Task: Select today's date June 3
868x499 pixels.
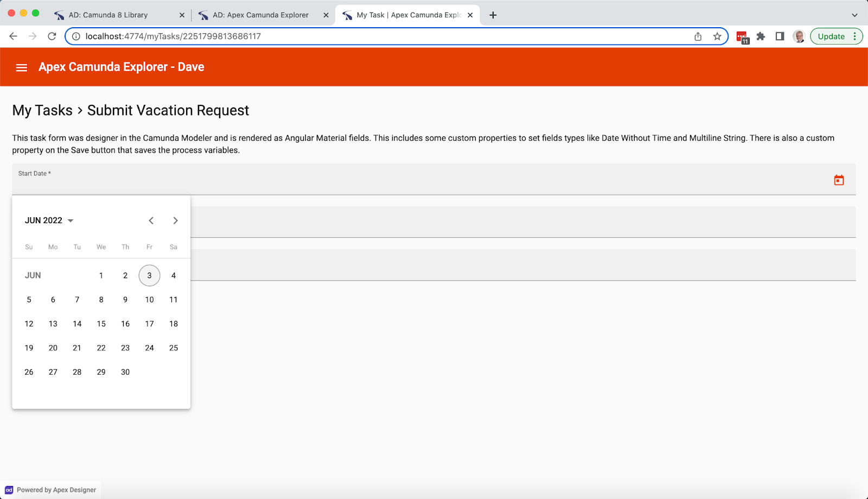Action: 149,275
